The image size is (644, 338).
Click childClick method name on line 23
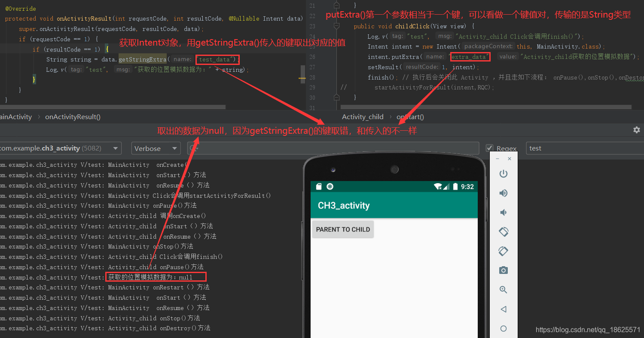(x=412, y=26)
